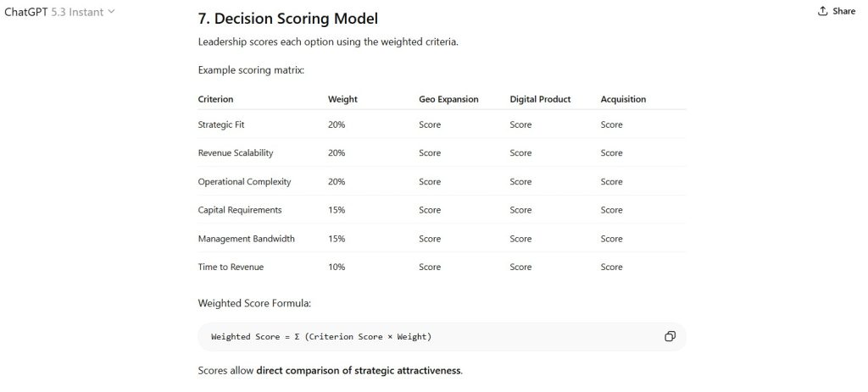Viewport: 868px width, 392px height.
Task: Select the Capital Requirements row label
Action: tap(240, 210)
